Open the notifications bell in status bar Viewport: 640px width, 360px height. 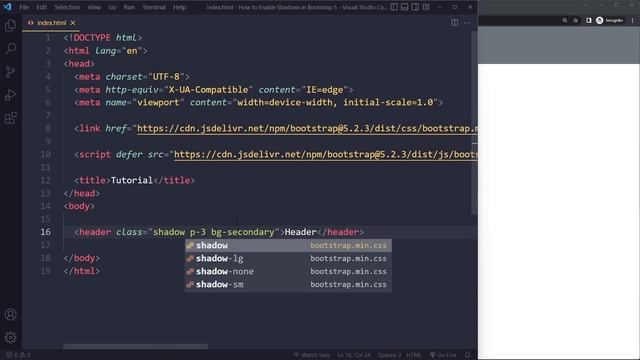click(x=468, y=355)
